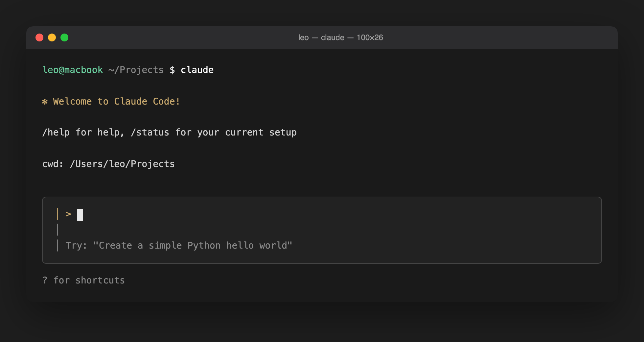Click the question mark shortcuts indicator

(45, 280)
